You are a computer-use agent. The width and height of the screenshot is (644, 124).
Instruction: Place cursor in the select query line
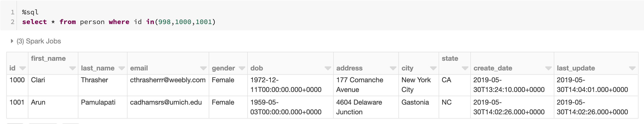tap(119, 22)
